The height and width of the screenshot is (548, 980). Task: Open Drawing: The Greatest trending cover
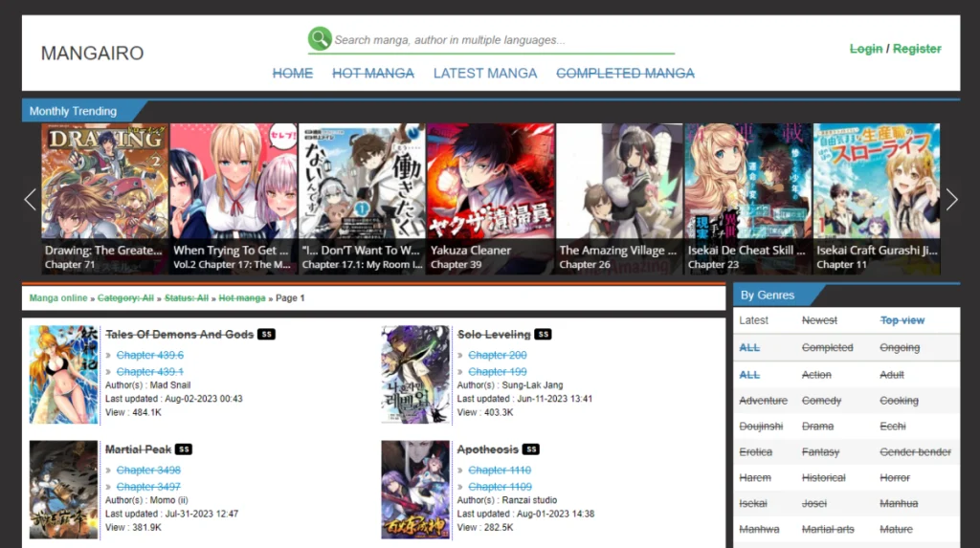tap(104, 199)
